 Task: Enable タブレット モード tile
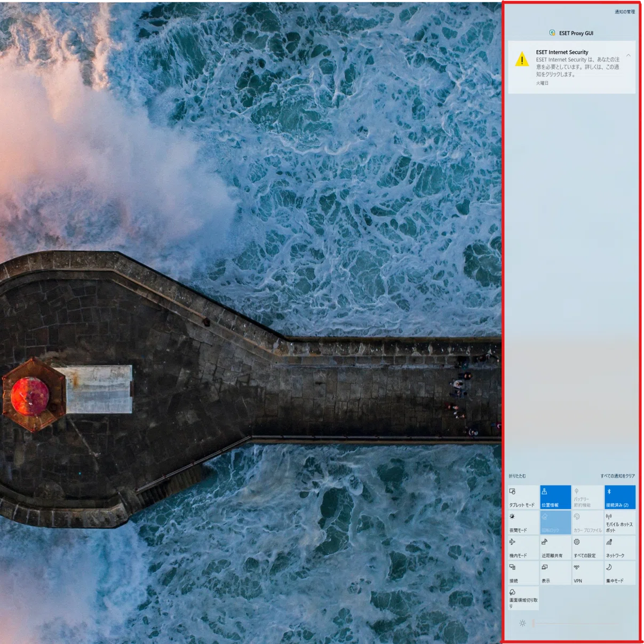[x=523, y=497]
